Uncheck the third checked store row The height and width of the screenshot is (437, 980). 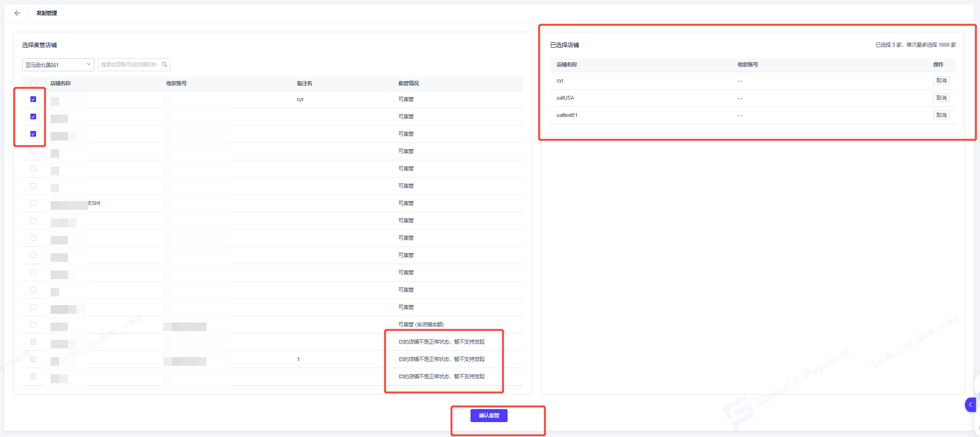point(33,134)
